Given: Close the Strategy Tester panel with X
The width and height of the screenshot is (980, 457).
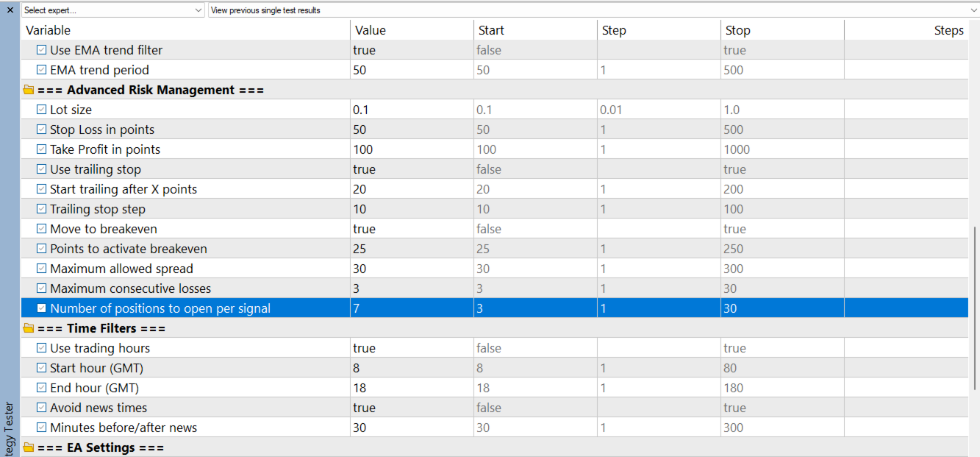Looking at the screenshot, I should [10, 10].
